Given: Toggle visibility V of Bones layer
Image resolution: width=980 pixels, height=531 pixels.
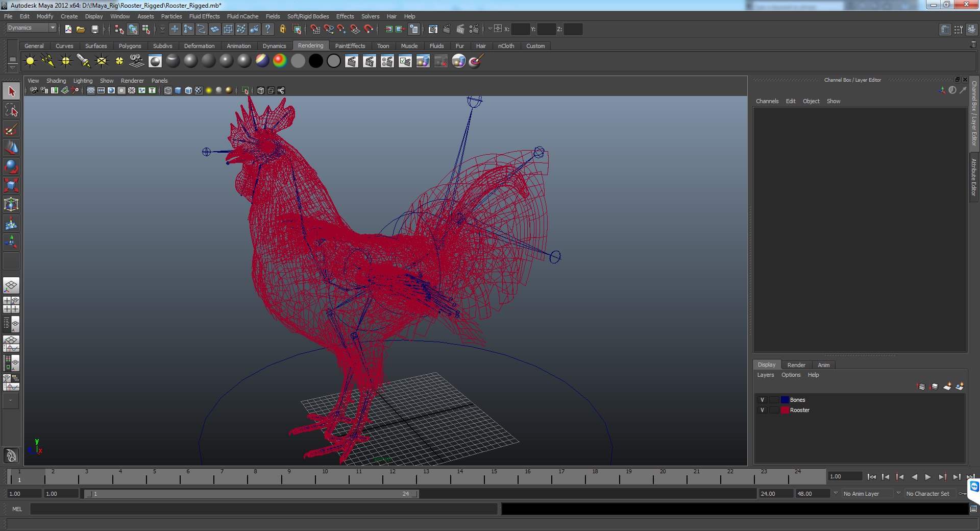Looking at the screenshot, I should pos(762,400).
